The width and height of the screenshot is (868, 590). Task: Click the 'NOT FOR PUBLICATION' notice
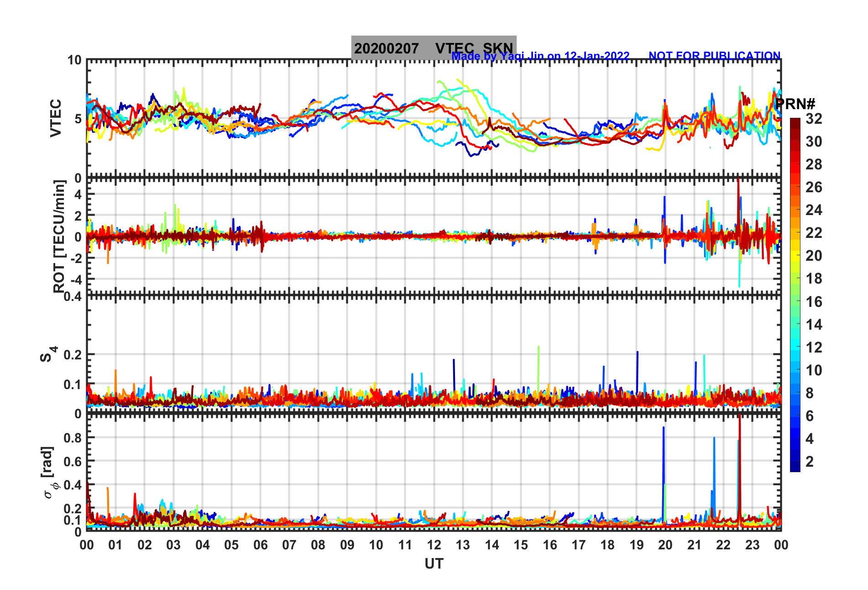pos(715,56)
